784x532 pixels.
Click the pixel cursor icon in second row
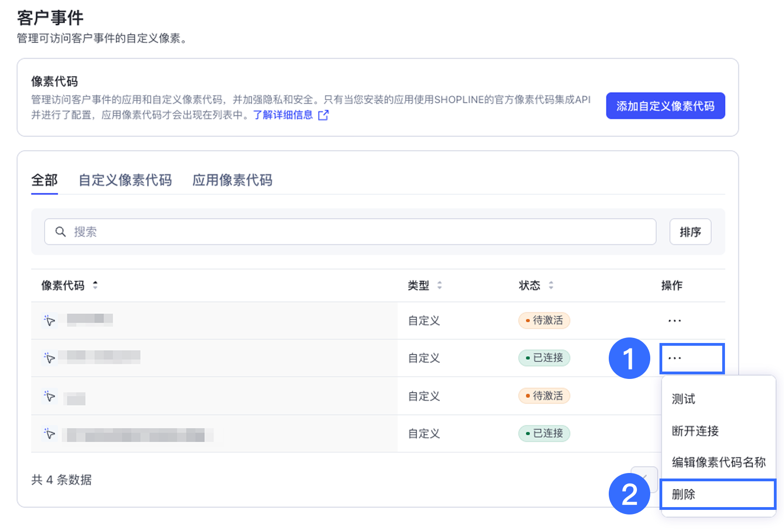tap(50, 358)
